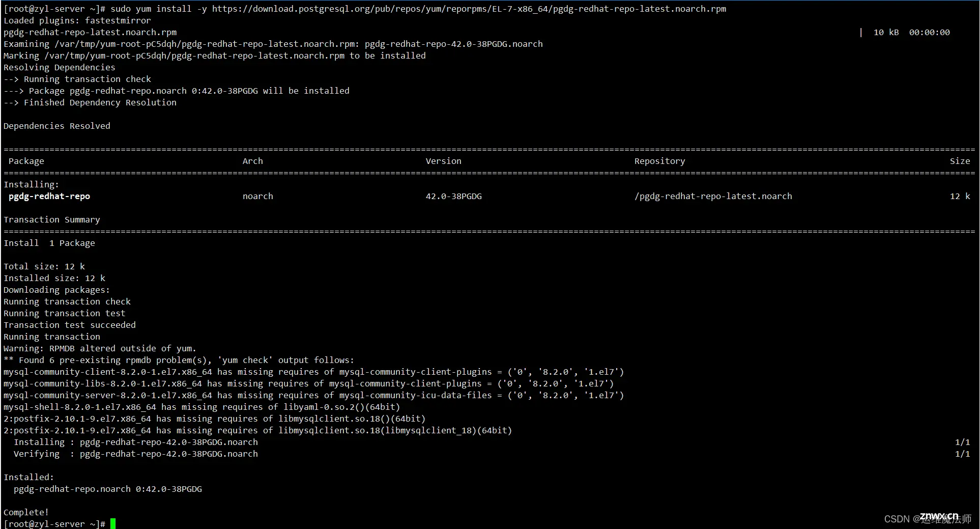Click the 'Installing : pgdg-redhat-repo' progress line

pos(136,442)
